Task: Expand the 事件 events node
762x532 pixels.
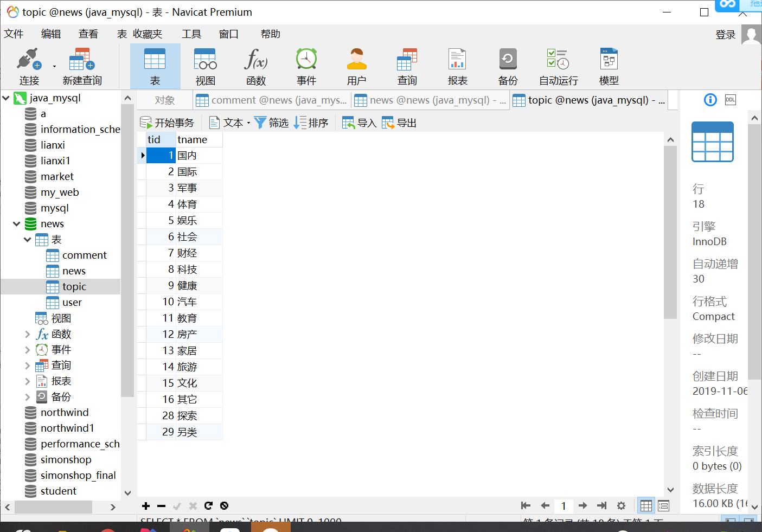Action: click(28, 350)
